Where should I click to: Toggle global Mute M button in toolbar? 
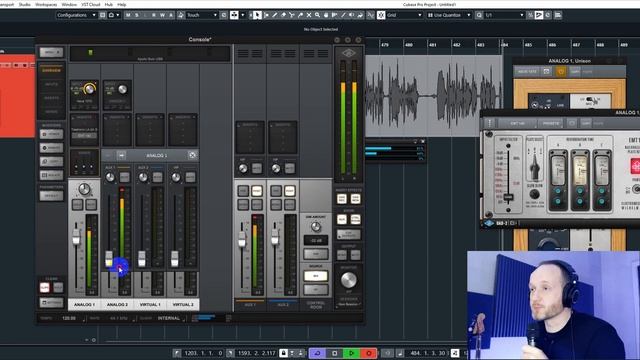pyautogui.click(x=128, y=15)
